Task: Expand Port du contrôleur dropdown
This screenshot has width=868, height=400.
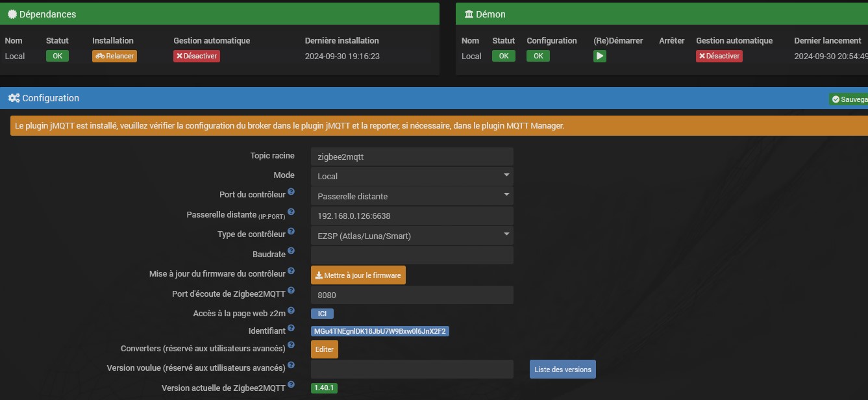Action: (412, 196)
